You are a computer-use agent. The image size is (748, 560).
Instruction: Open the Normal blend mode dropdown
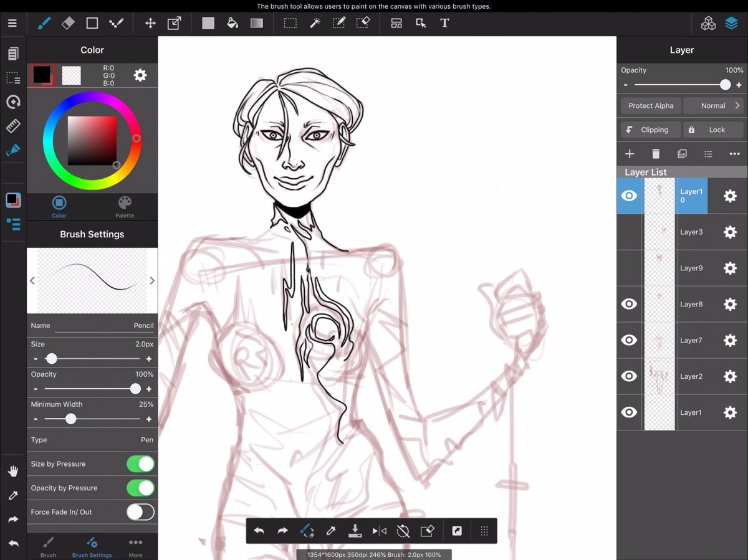point(715,106)
